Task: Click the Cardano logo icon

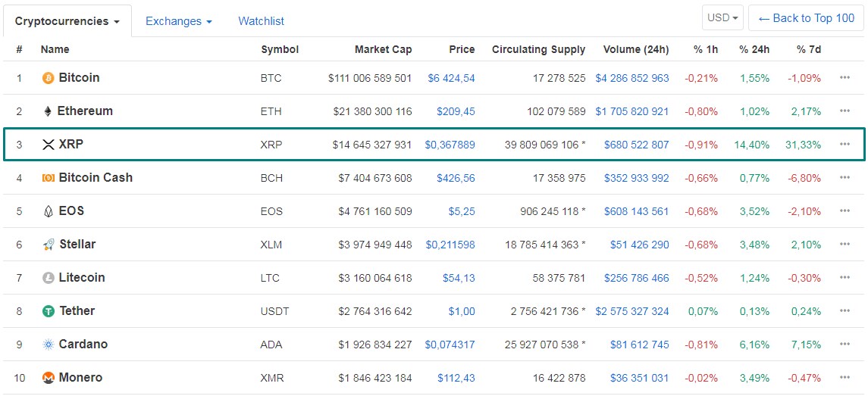Action: (x=49, y=345)
